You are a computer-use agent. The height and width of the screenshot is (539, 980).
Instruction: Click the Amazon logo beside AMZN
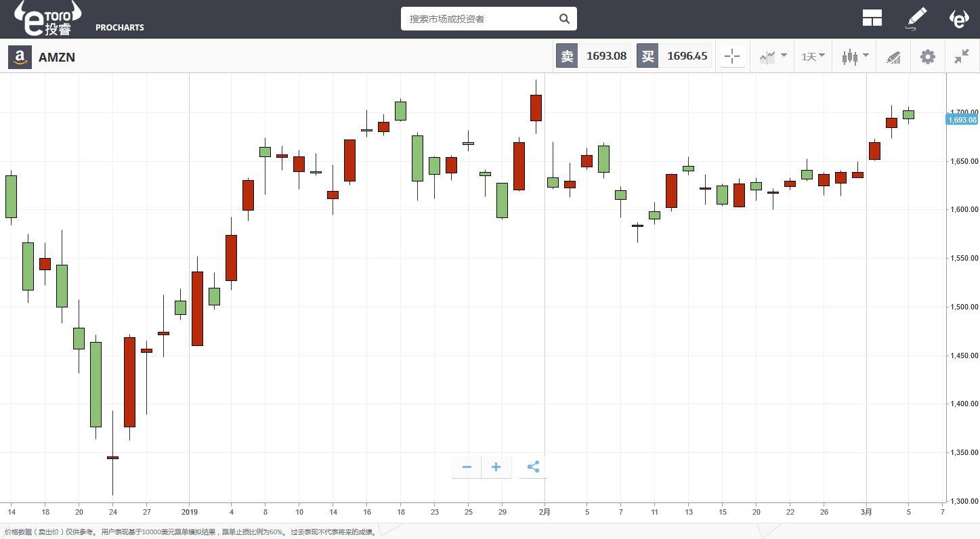tap(20, 57)
